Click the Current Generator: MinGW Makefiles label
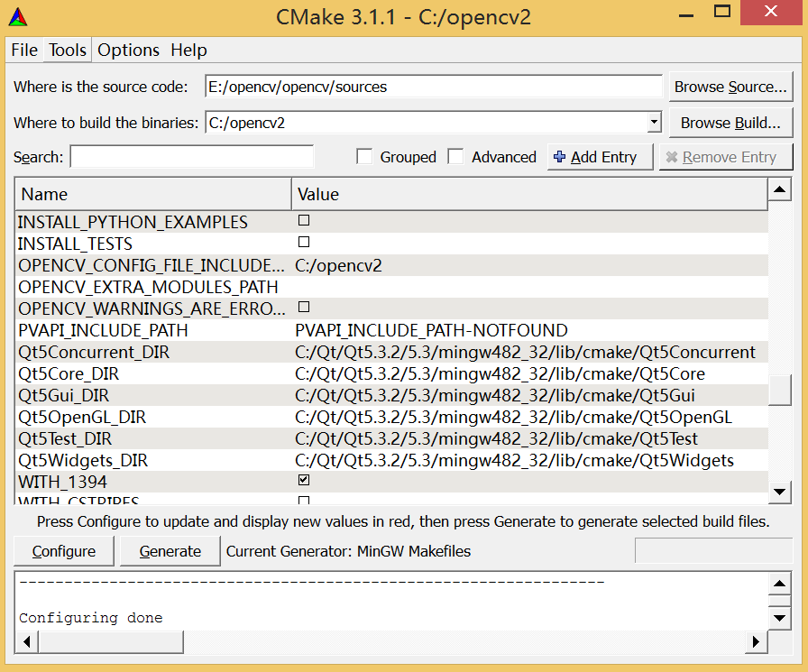This screenshot has width=808, height=672. tap(348, 551)
